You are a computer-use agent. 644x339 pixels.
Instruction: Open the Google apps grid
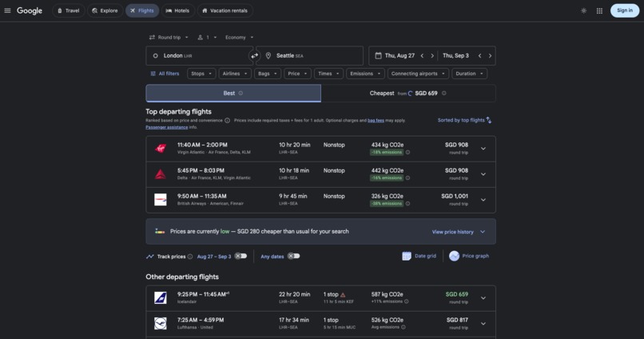599,10
